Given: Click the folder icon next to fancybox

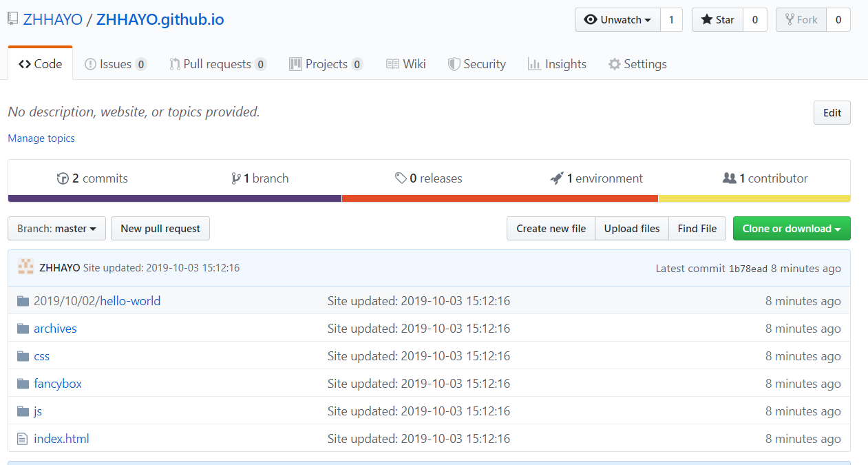Looking at the screenshot, I should click(x=23, y=384).
